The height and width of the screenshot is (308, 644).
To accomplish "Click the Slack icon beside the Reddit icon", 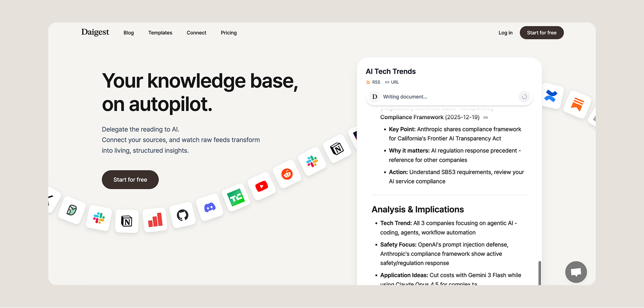I will pyautogui.click(x=312, y=162).
